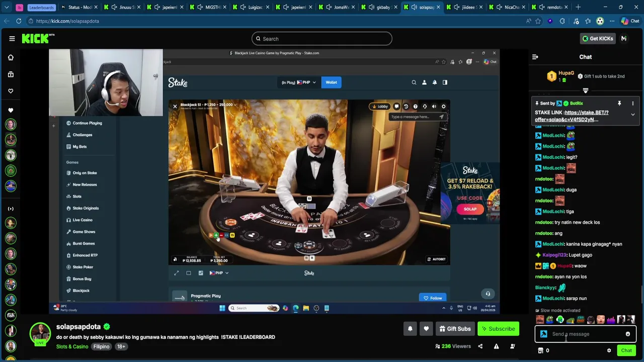Viewport: 644px width, 362px height.
Task: Switch to the MIGSTH browser tab
Action: coord(209,8)
